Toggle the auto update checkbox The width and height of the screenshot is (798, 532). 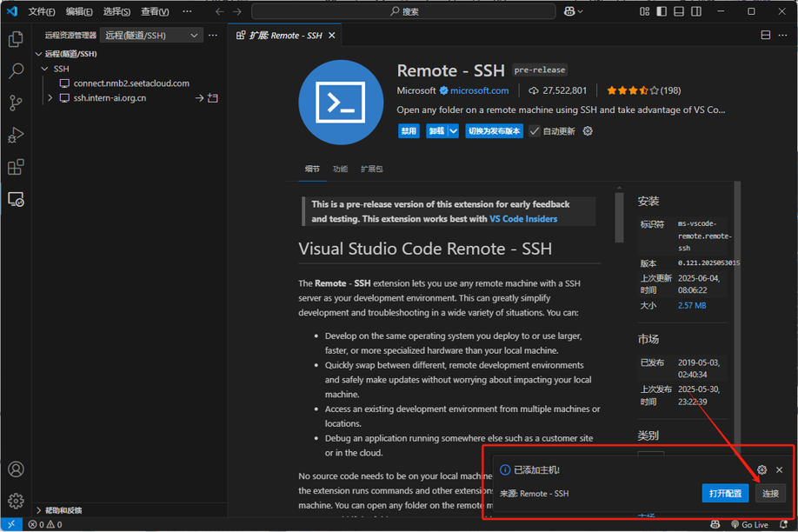535,131
